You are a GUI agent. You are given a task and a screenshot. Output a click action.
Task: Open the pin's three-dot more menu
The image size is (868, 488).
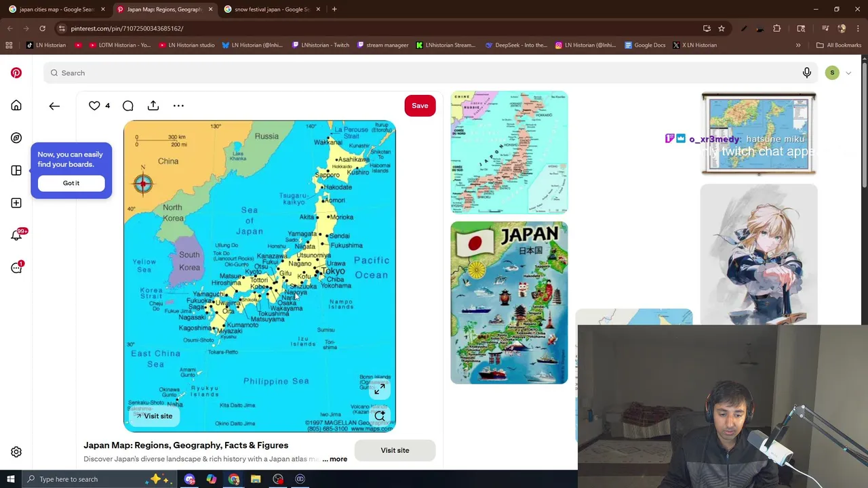[x=178, y=106]
